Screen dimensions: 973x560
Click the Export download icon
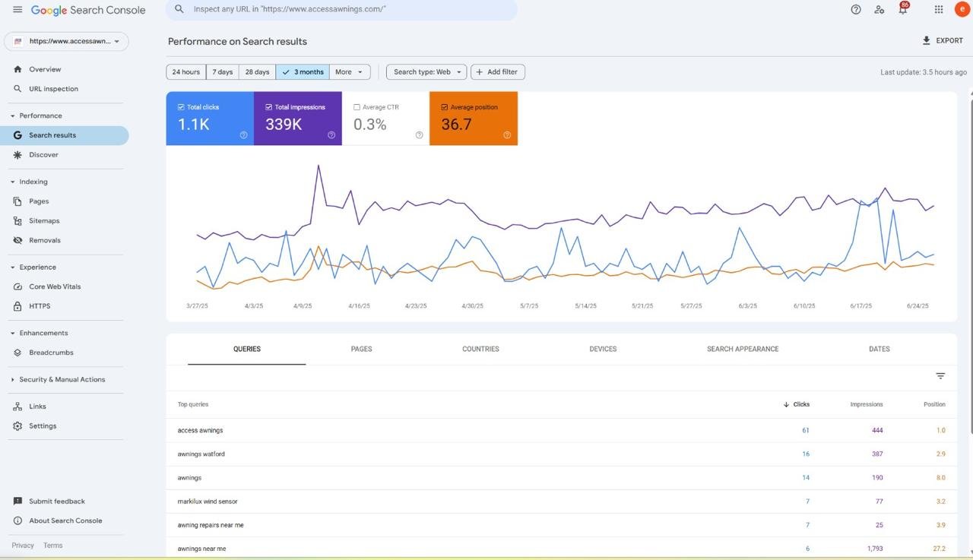[x=926, y=40]
